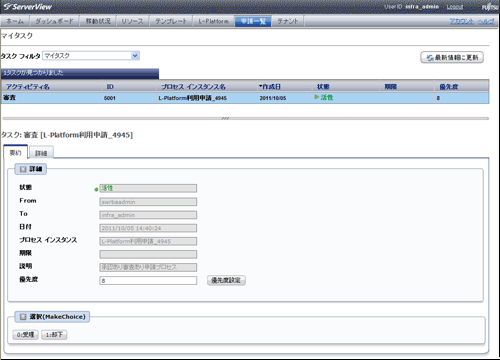Click the From field swrbaadmin
Screen dimensions: 500x360
tap(148, 202)
